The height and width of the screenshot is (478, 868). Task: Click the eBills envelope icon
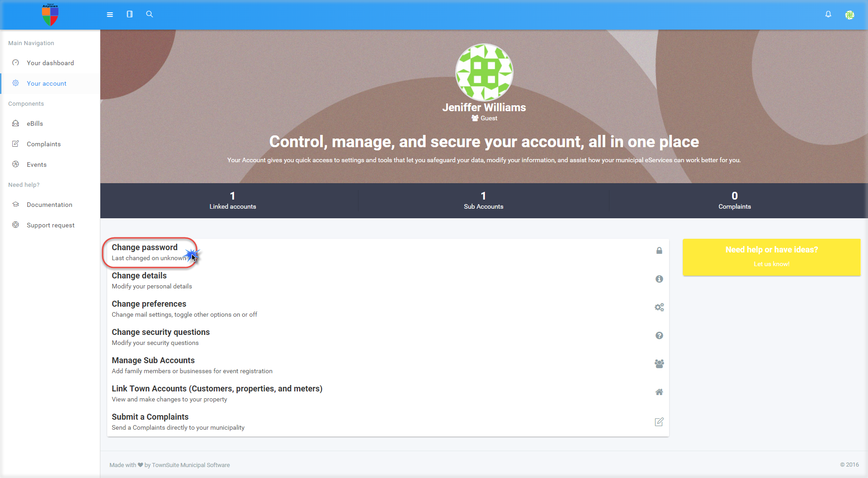click(x=16, y=123)
